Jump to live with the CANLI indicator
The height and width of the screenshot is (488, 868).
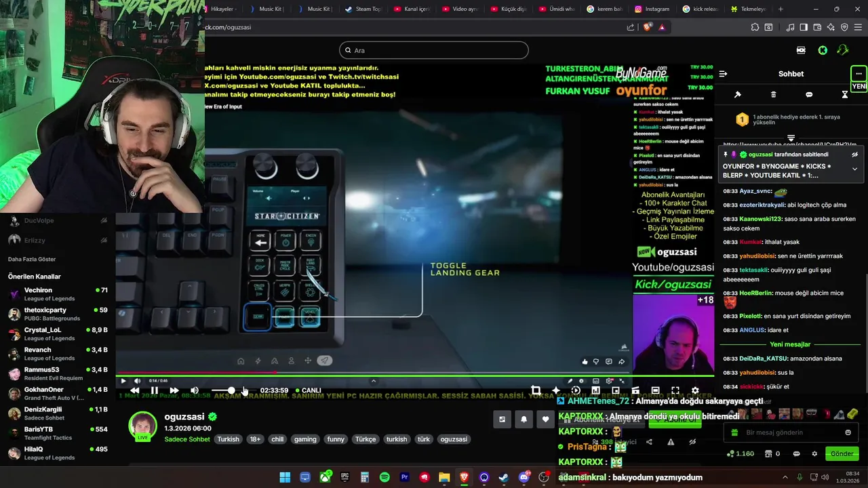[308, 390]
